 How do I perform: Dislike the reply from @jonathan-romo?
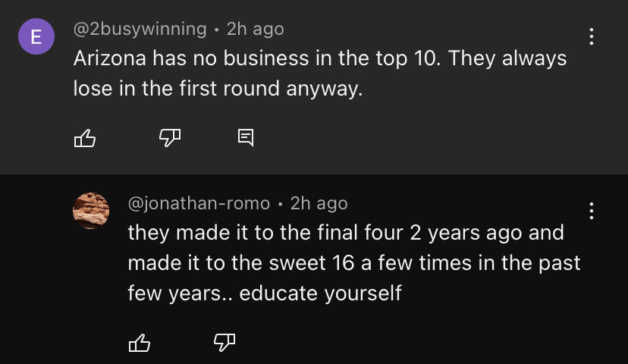224,343
